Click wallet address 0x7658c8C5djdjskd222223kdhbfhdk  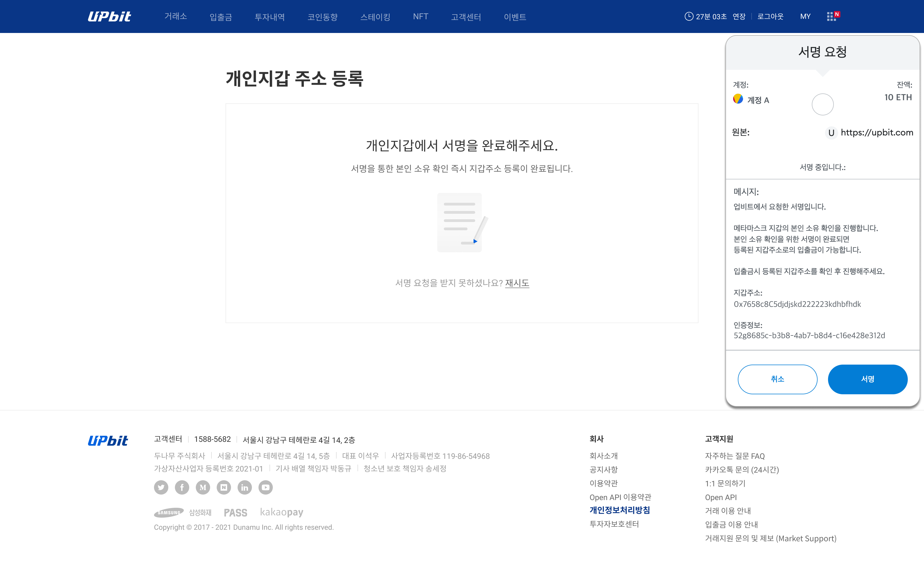point(797,304)
